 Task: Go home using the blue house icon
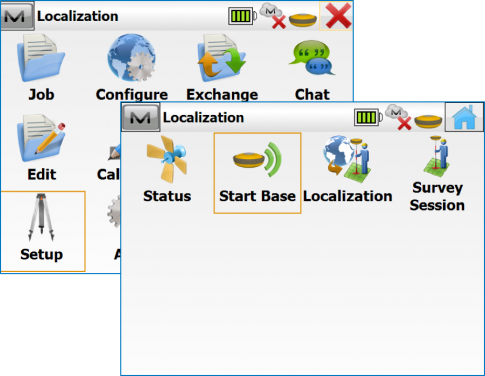pos(464,117)
